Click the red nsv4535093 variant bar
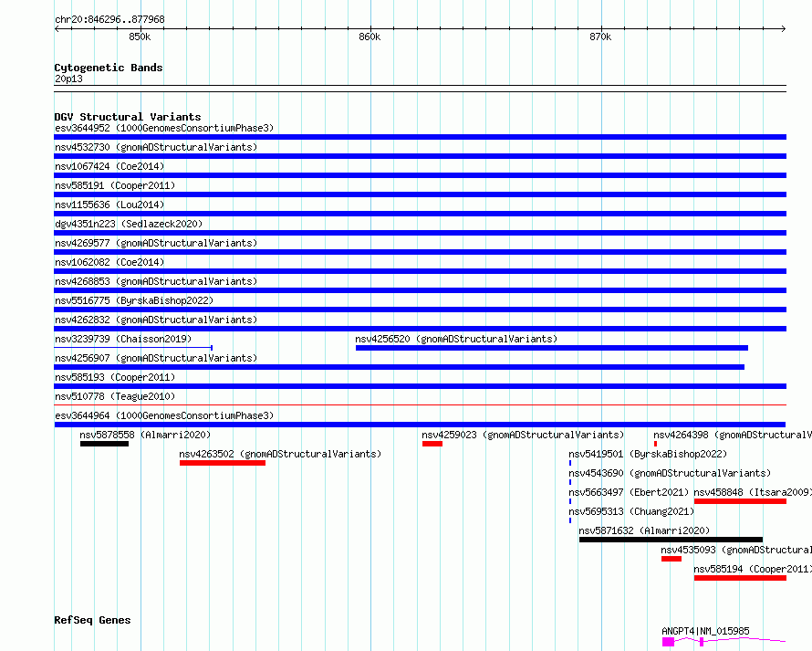 pyautogui.click(x=671, y=559)
